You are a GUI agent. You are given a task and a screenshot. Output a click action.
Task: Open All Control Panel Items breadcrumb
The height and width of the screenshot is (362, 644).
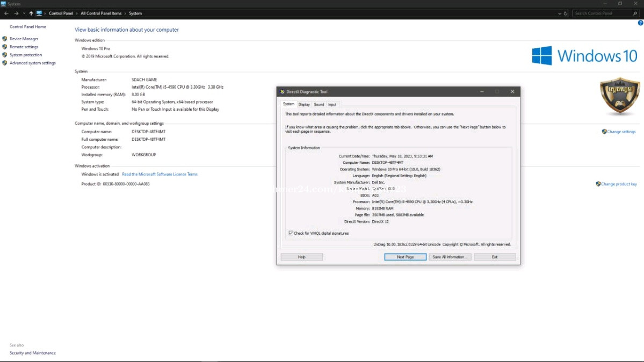coord(101,13)
